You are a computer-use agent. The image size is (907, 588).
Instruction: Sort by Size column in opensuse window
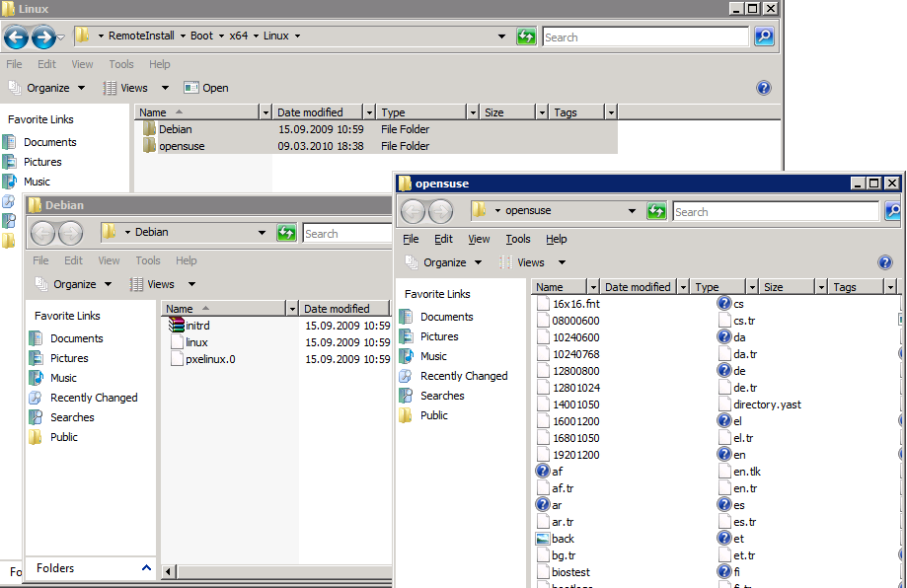(x=788, y=287)
